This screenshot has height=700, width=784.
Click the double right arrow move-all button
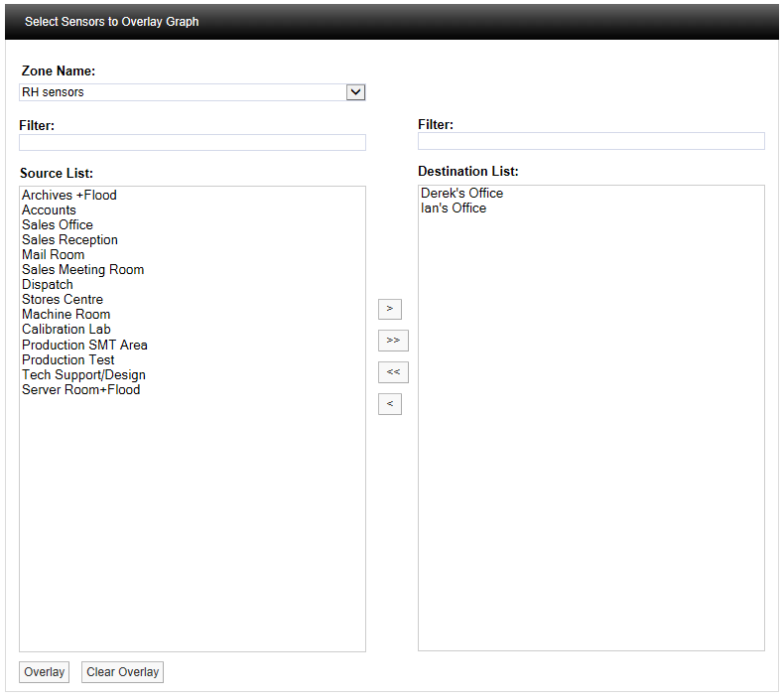point(393,341)
